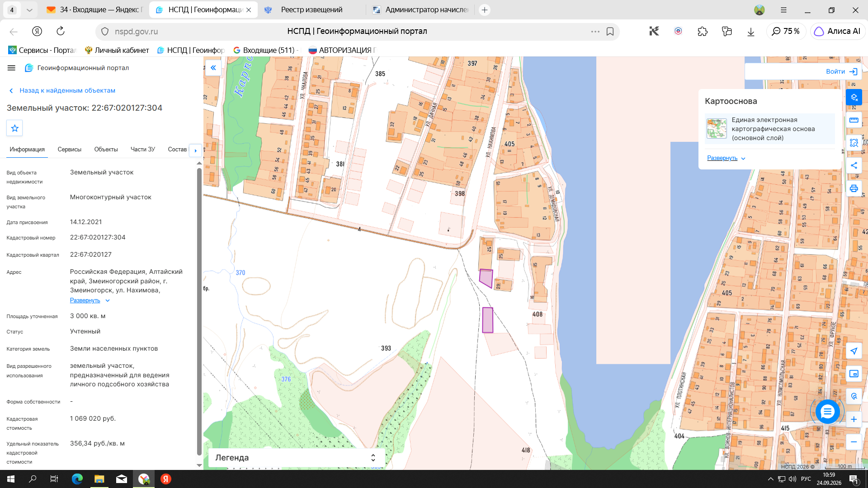This screenshot has height=488, width=868.
Task: Select the ruler measurement tool
Action: coord(854,120)
